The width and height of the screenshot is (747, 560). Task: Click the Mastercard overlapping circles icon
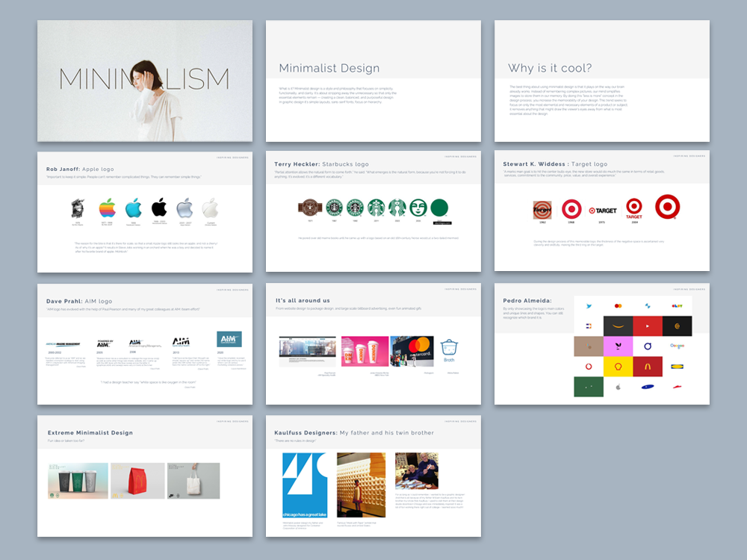[618, 305]
